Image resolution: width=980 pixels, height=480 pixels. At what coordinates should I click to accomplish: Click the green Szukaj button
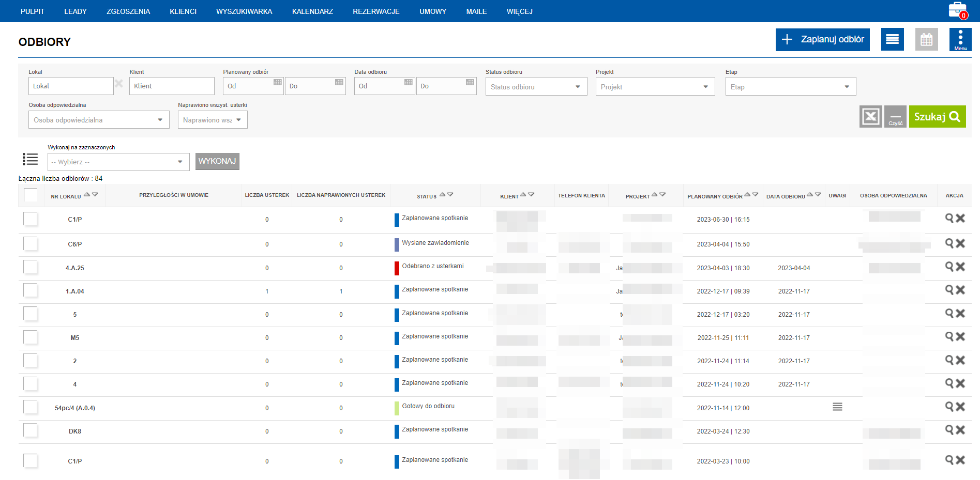[x=937, y=117]
